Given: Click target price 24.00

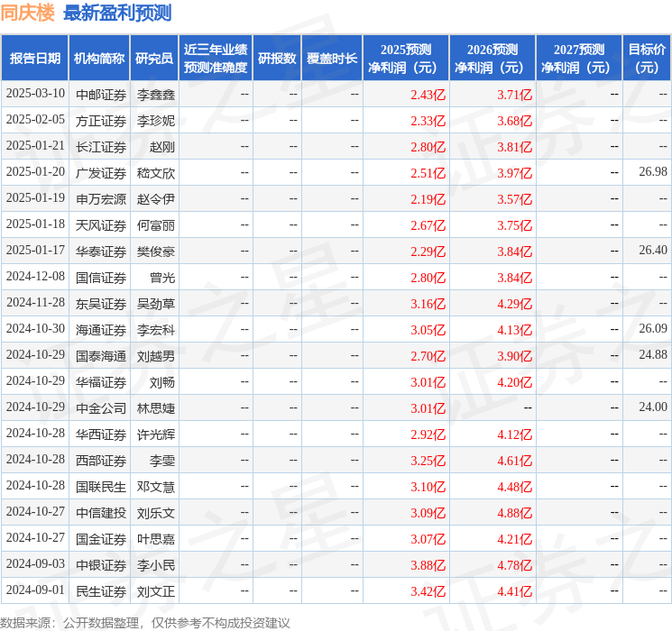Looking at the screenshot, I should click(x=653, y=407).
